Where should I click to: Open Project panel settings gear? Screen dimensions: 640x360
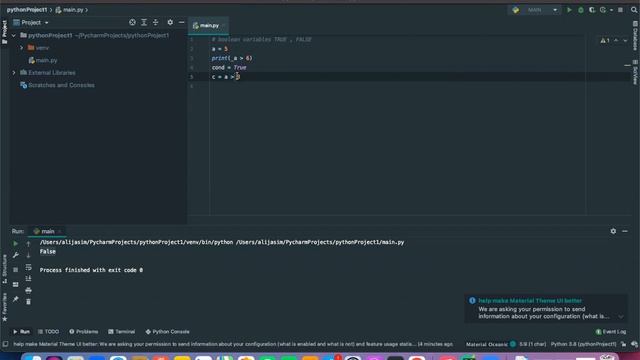pos(170,22)
